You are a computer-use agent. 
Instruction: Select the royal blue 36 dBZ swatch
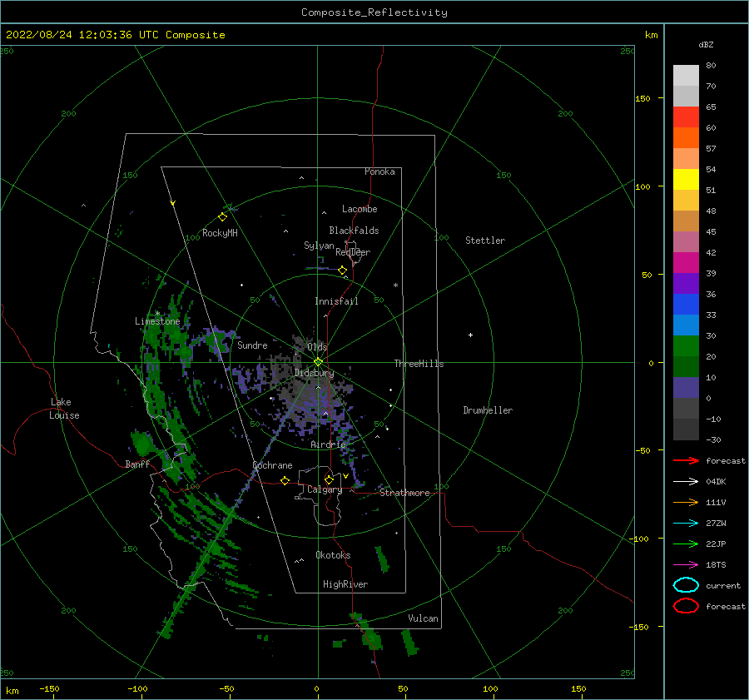click(686, 304)
